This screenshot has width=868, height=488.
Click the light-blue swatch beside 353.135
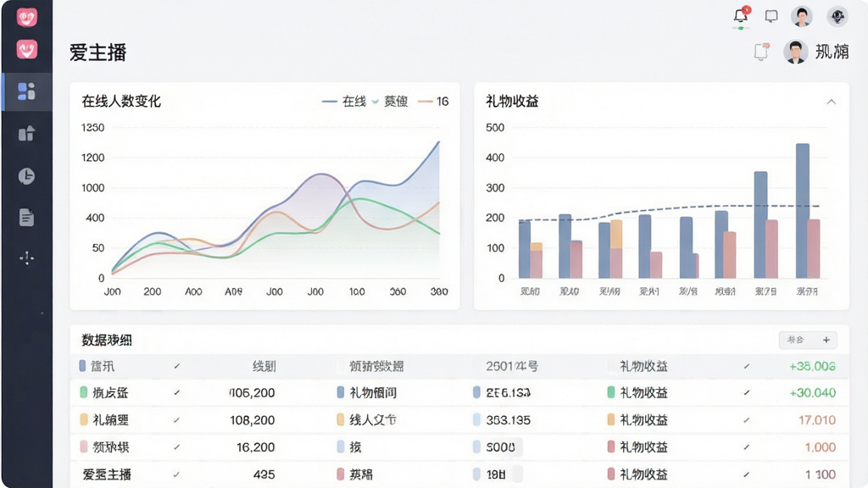click(476, 419)
